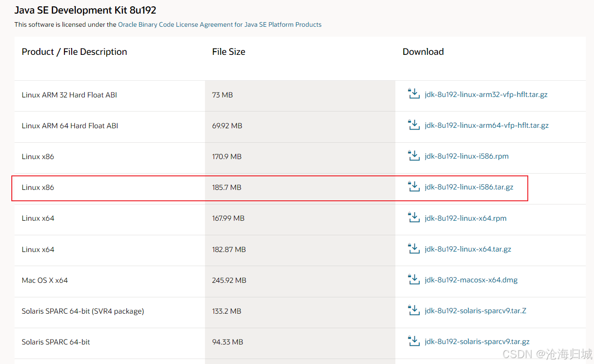Select Linux x86 text in 185.7 MB row
Viewport: 594px width, 364px height.
(38, 187)
